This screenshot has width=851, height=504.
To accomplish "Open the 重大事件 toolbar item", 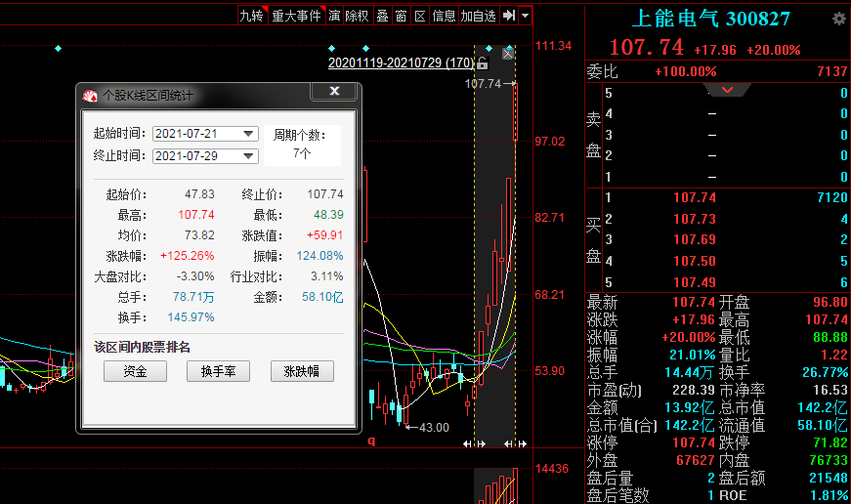I will [x=296, y=16].
